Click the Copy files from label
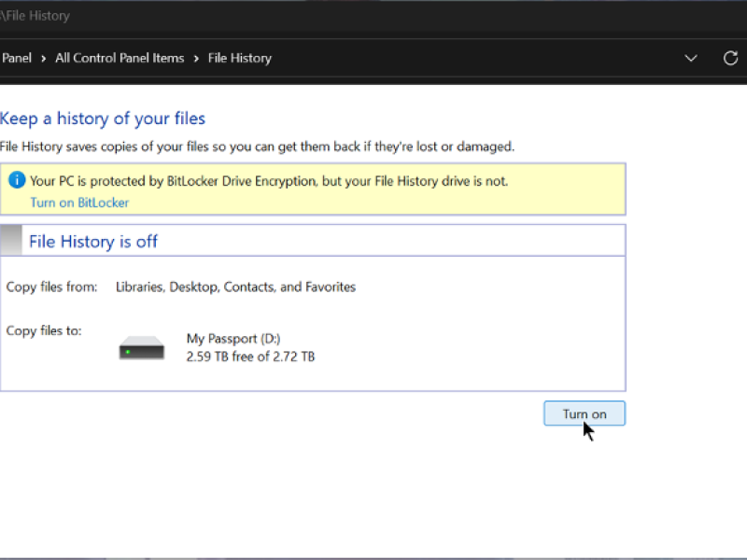This screenshot has height=560, width=747. tap(51, 287)
